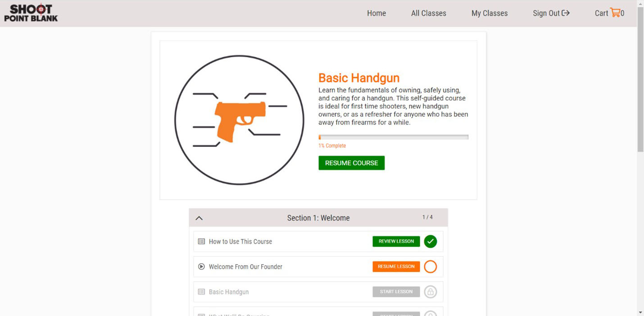Click the page scrollbar down arrow
Image resolution: width=644 pixels, height=316 pixels.
(640, 312)
